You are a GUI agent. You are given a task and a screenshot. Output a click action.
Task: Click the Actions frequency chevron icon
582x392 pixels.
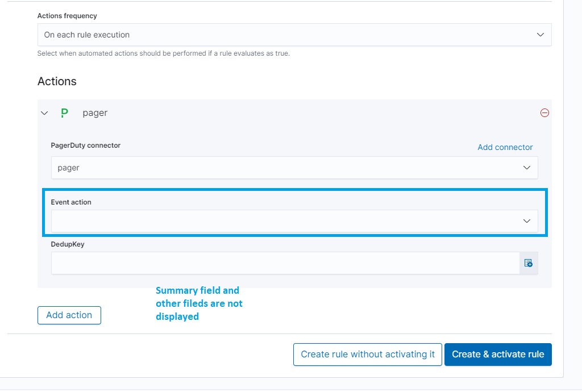click(540, 34)
